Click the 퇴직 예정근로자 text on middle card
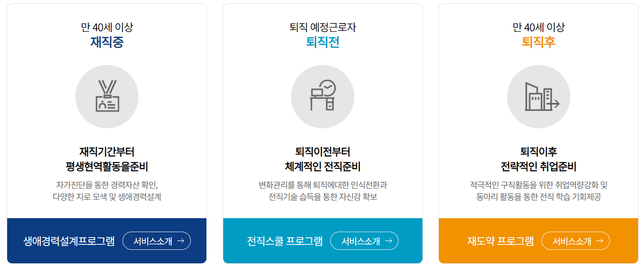Screen dimensions: 644x265 tap(323, 25)
